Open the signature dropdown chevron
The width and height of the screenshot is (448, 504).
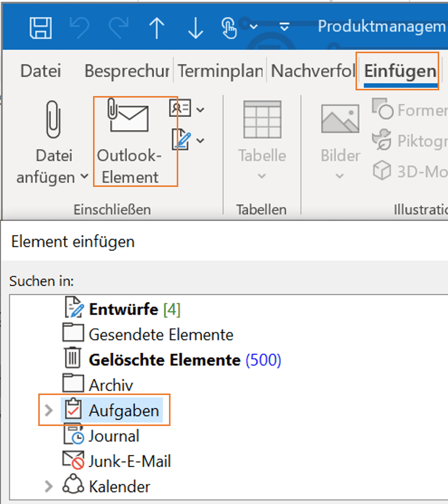200,140
